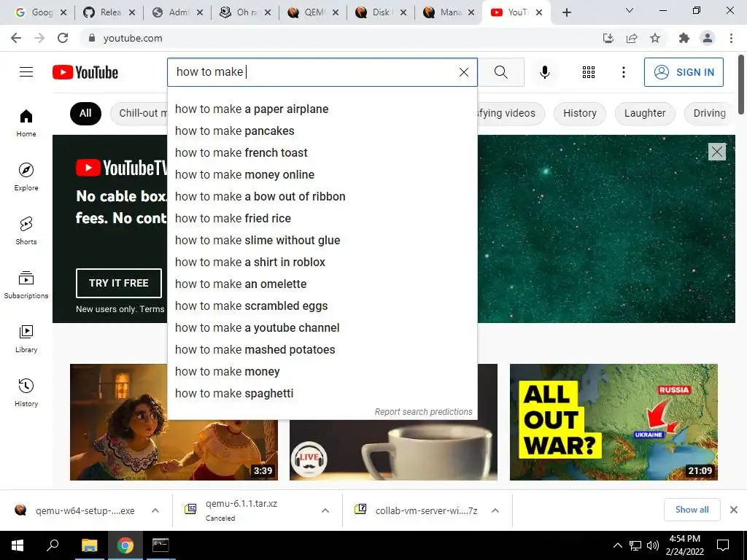The image size is (747, 560).
Task: Open the Windows notification center
Action: [x=723, y=545]
